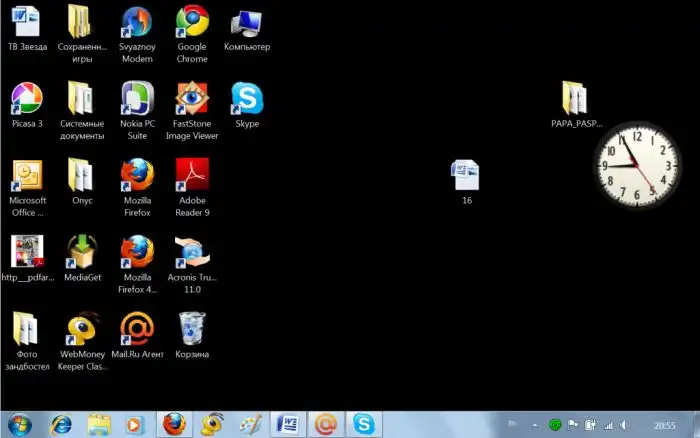Select the PAPA_PASP folder on desktop
This screenshot has height=438, width=700.
tap(576, 98)
